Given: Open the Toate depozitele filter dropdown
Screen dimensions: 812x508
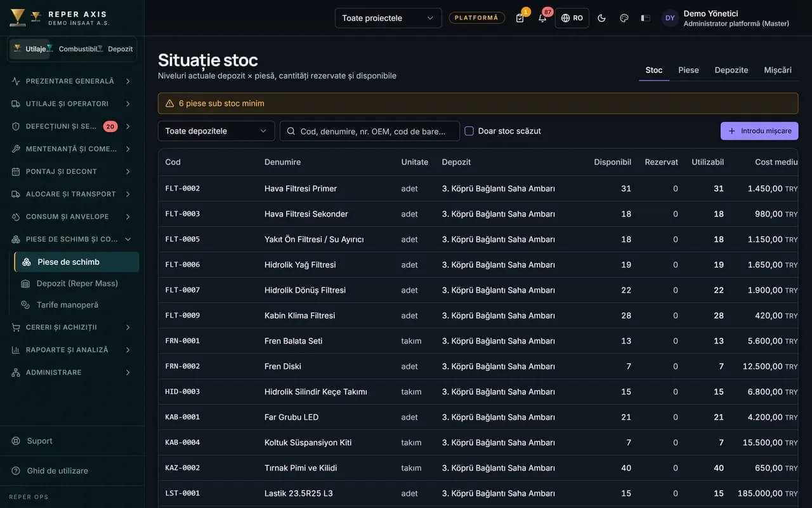Looking at the screenshot, I should [216, 131].
